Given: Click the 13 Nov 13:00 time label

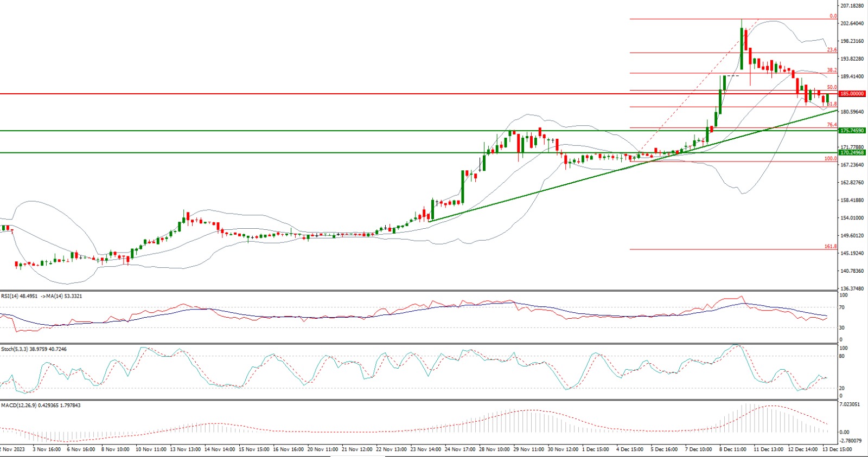Looking at the screenshot, I should click(x=186, y=449).
